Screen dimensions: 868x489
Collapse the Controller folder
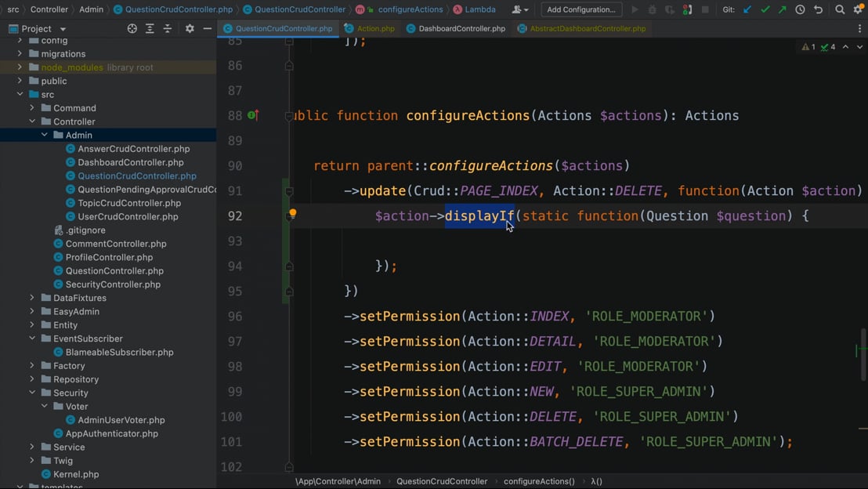pos(32,121)
